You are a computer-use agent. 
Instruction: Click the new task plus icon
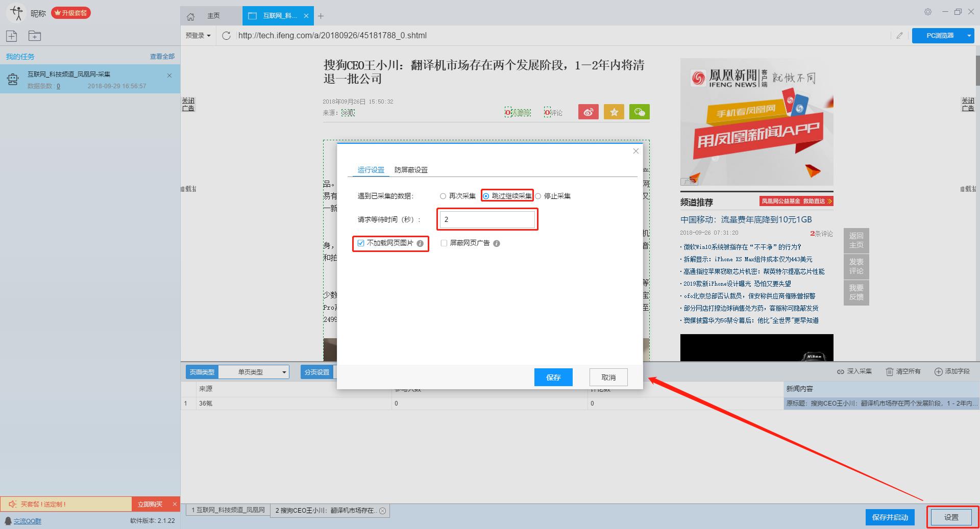[11, 36]
